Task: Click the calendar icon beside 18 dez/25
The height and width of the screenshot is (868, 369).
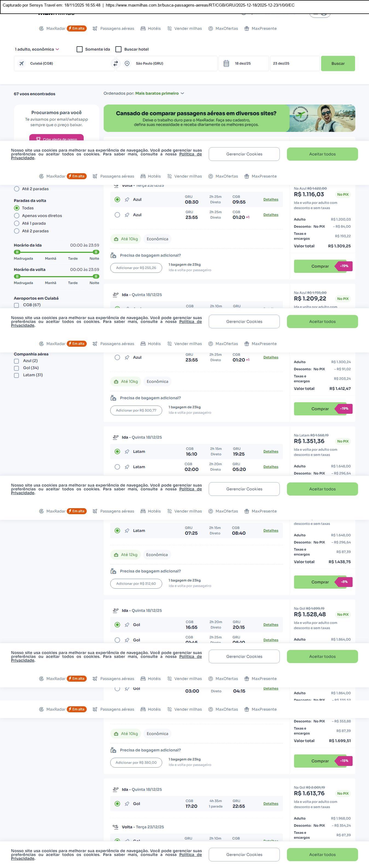Action: click(226, 63)
